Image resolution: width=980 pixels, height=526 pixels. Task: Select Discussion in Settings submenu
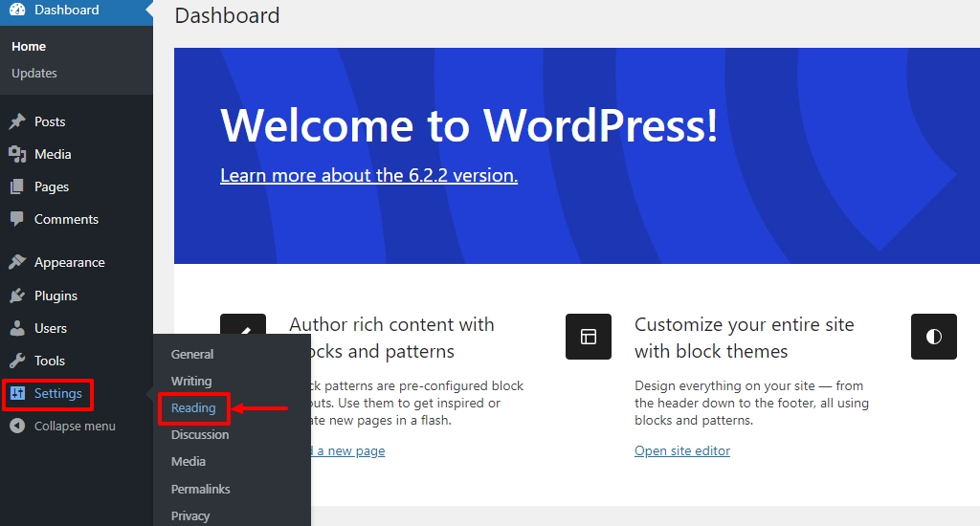point(200,434)
